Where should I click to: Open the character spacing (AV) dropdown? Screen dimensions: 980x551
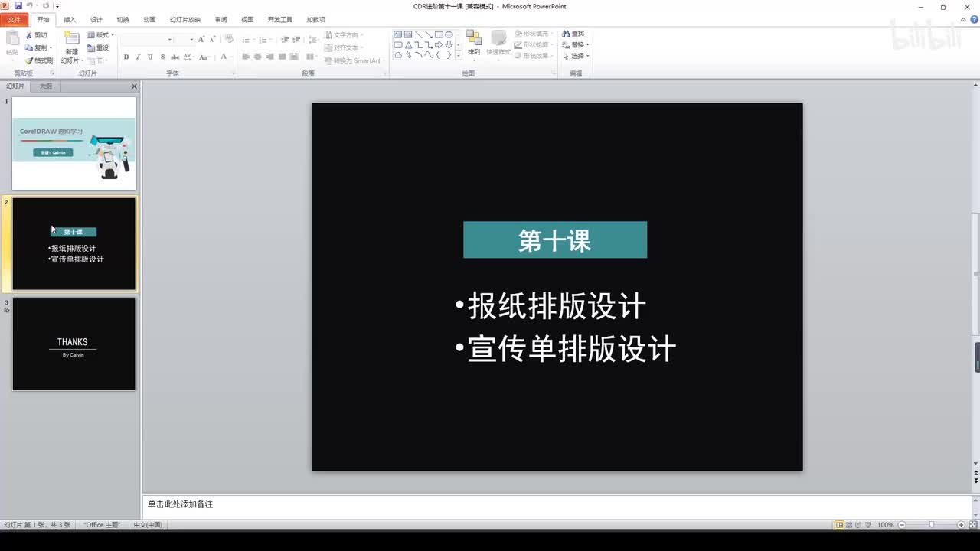(x=191, y=57)
